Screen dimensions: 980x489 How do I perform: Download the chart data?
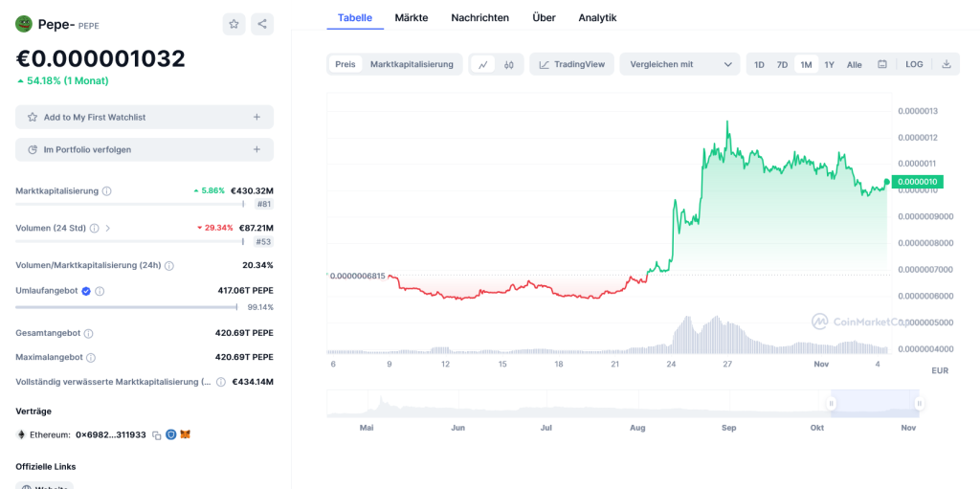click(947, 64)
